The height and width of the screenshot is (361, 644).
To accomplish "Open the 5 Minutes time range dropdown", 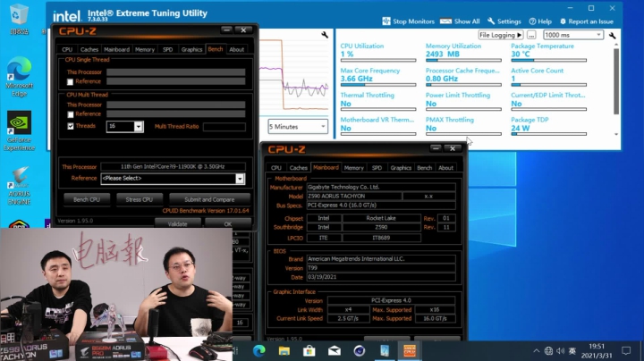I will pyautogui.click(x=298, y=127).
